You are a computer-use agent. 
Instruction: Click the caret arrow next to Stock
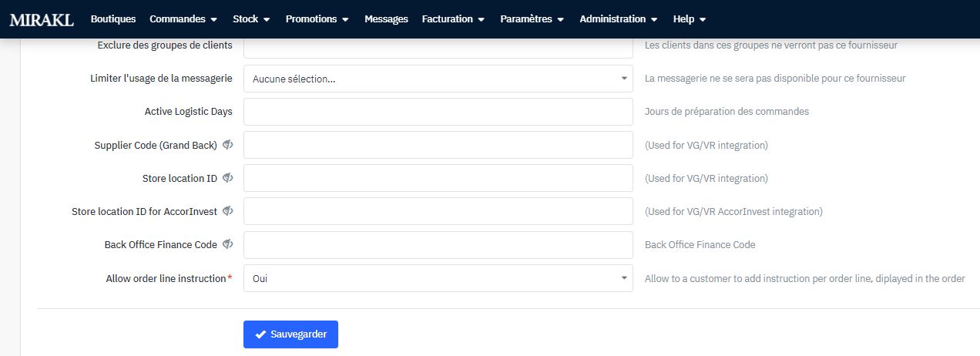(267, 20)
